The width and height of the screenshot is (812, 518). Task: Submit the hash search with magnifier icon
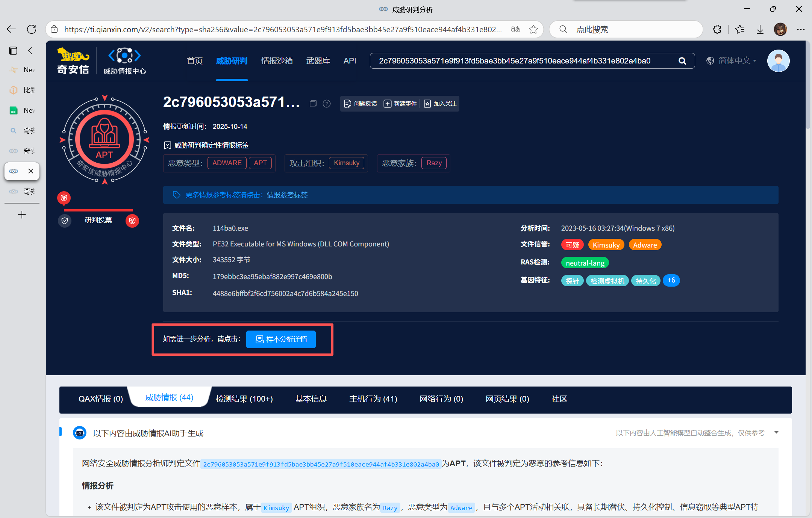[x=682, y=61]
